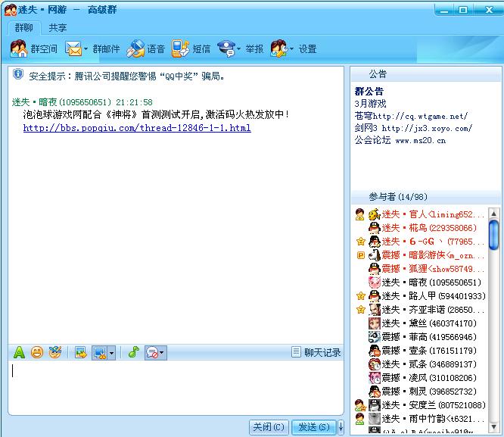The width and height of the screenshot is (504, 437).
Task: Expand the 举报 report dropdown arrow
Action: (x=239, y=49)
